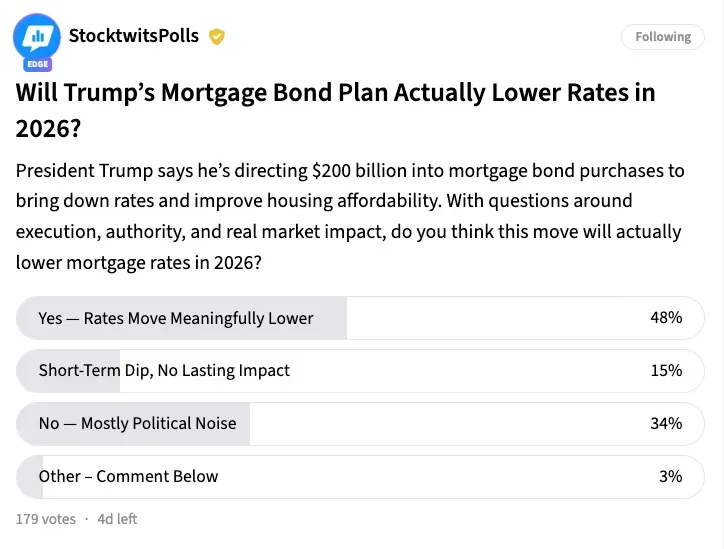Image resolution: width=724 pixels, height=549 pixels.
Task: Click the 15% result figure
Action: (x=666, y=370)
